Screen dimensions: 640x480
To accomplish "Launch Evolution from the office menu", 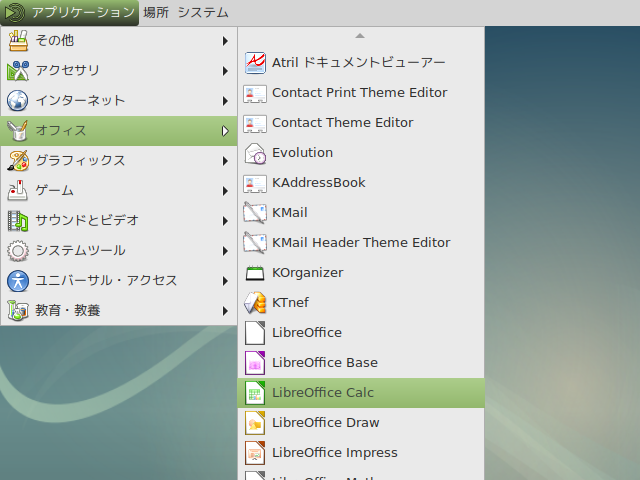I will 361,153.
